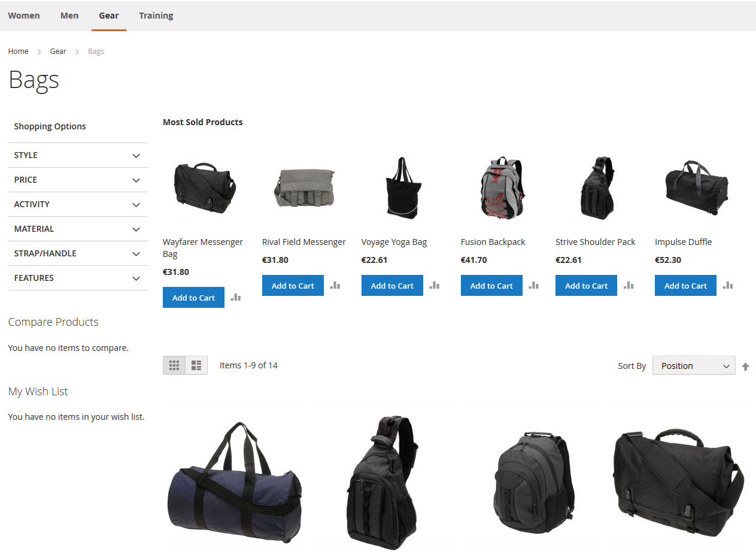Add Fusion Backpack to compare list
Image resolution: width=756 pixels, height=554 pixels.
[534, 285]
